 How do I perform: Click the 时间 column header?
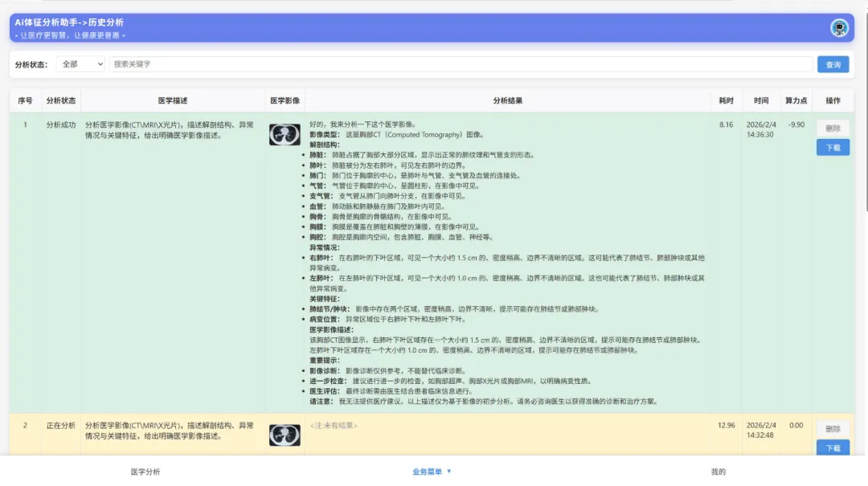click(760, 100)
